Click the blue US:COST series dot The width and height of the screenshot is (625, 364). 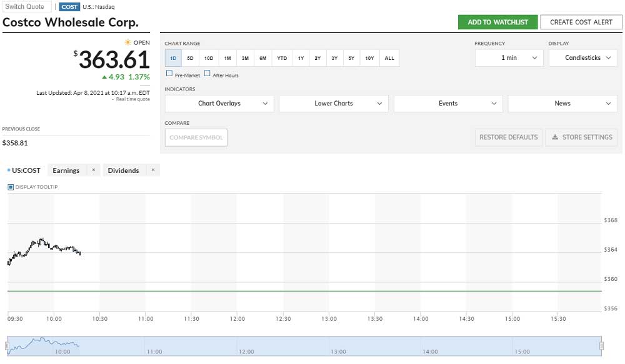point(9,170)
